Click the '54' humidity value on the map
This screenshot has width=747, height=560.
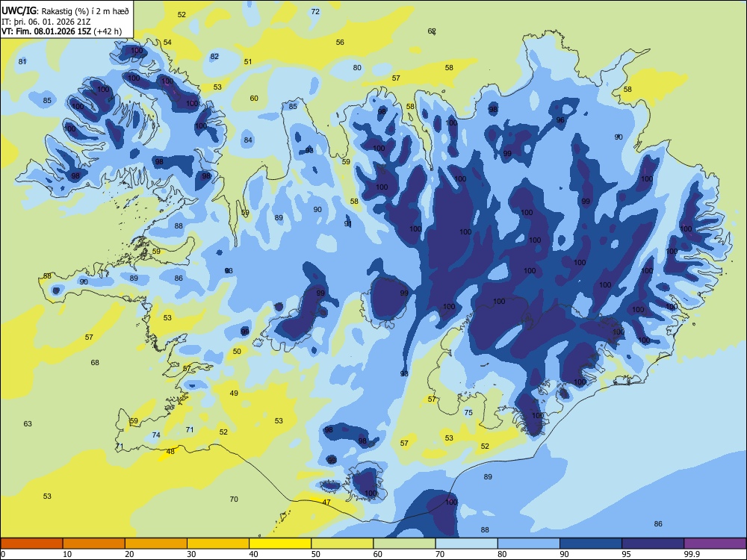[167, 42]
